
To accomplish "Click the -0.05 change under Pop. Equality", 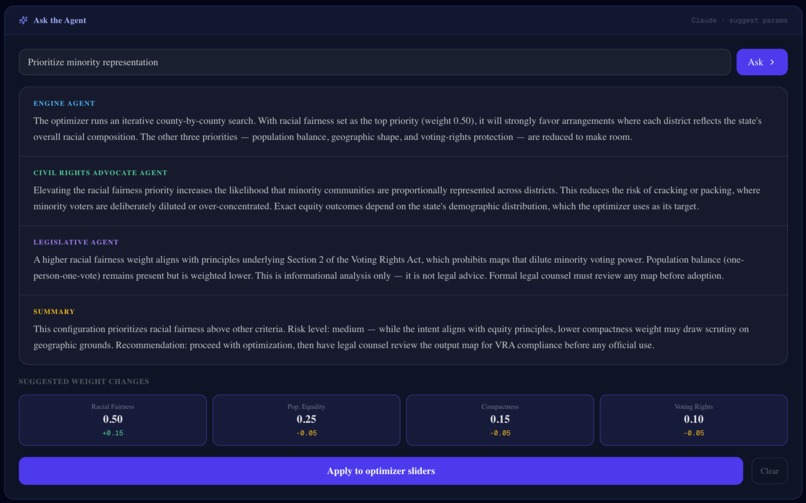I will (x=306, y=433).
